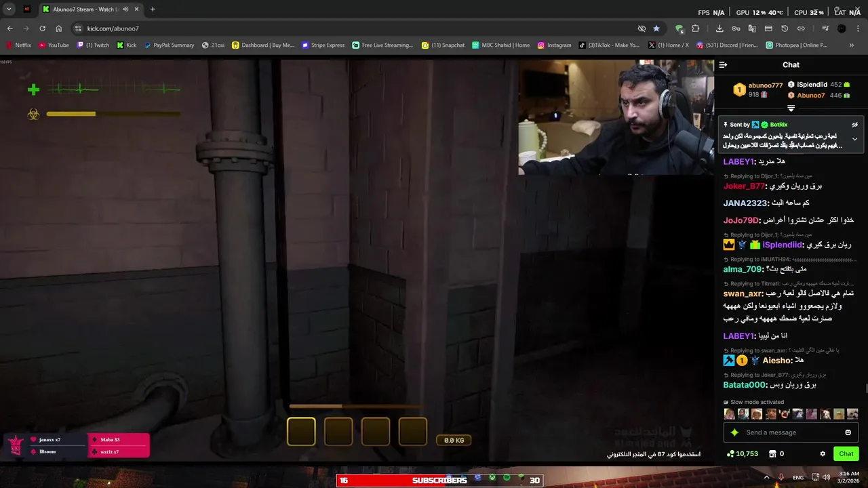Open the ENG language switcher

798,477
